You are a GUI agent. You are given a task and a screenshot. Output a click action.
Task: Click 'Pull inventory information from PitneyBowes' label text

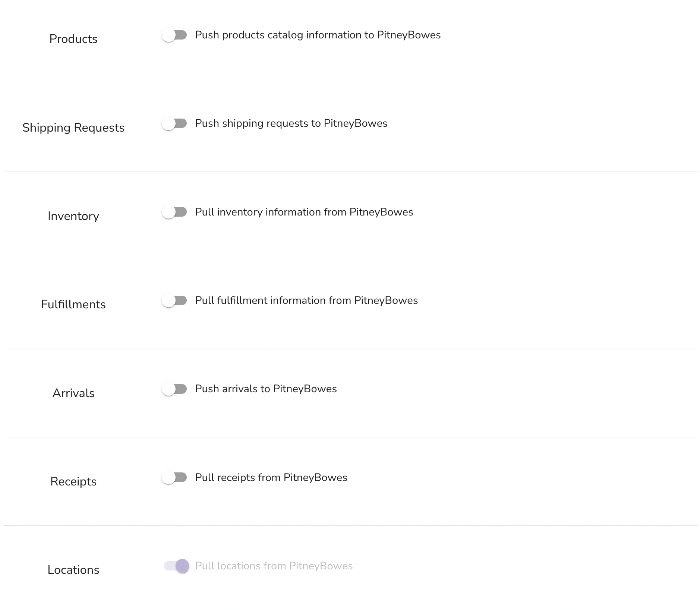click(304, 212)
